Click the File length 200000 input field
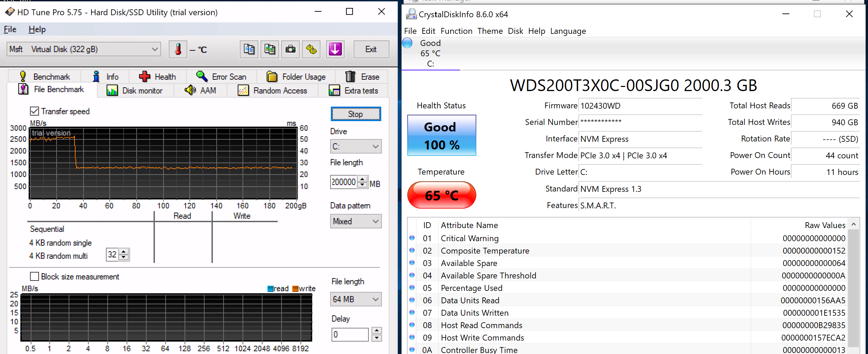Viewport: 868px width, 354px height. (x=344, y=182)
